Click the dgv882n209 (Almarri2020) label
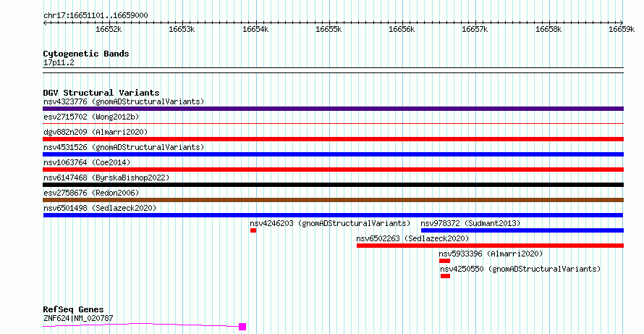 point(96,132)
